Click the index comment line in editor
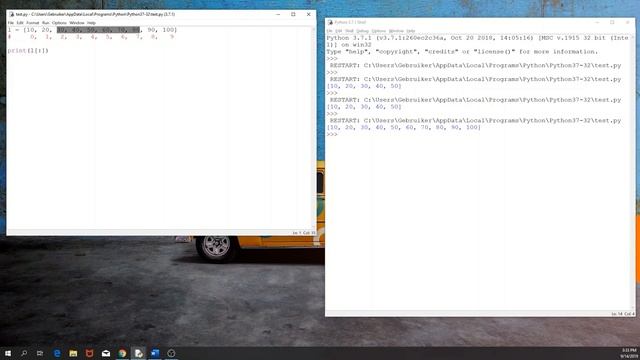The image size is (640, 360). click(91, 37)
